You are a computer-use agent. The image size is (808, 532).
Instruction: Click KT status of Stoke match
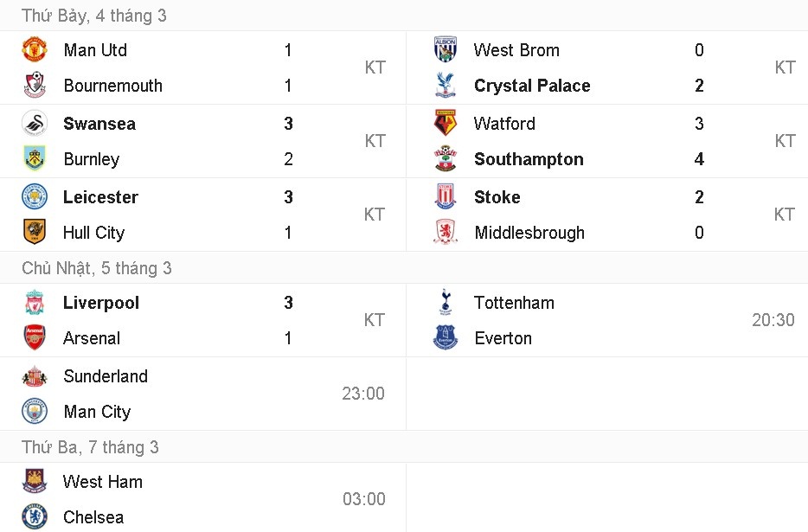(785, 215)
